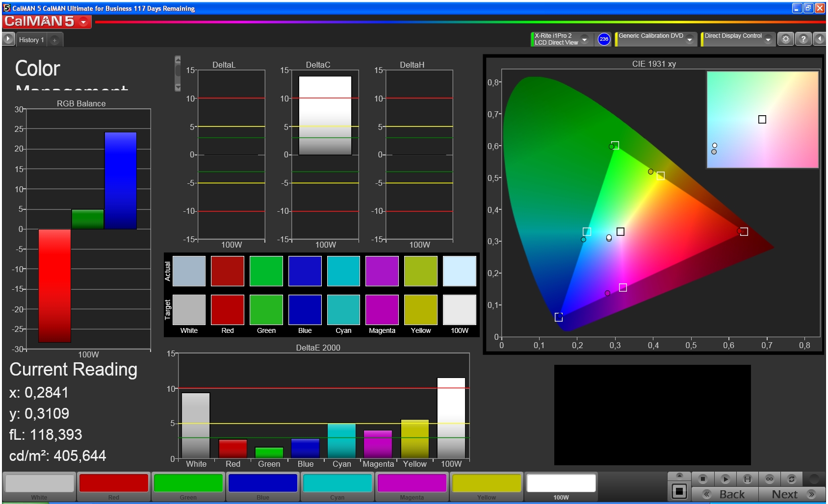This screenshot has width=828, height=504.
Task: Open the help question mark icon
Action: [803, 39]
